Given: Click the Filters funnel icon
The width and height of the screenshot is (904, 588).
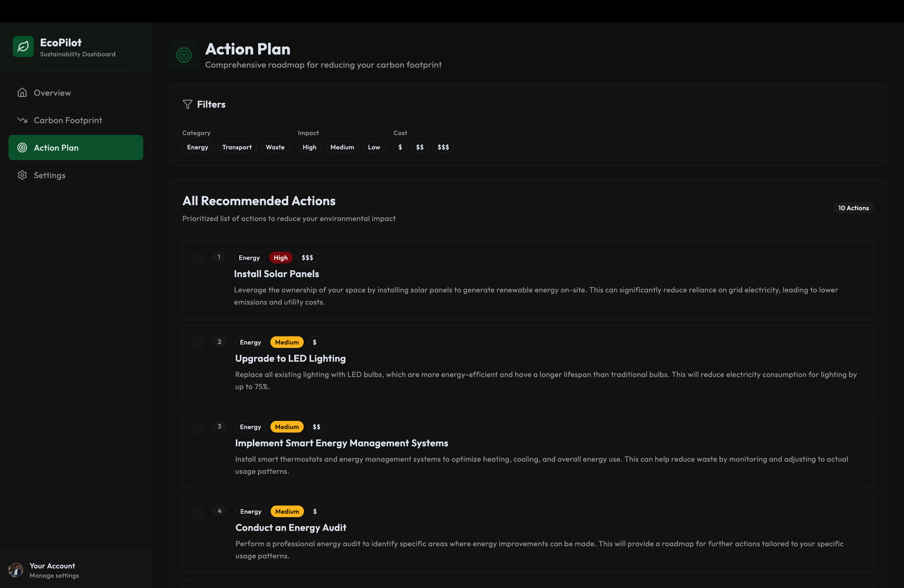Looking at the screenshot, I should pyautogui.click(x=187, y=104).
